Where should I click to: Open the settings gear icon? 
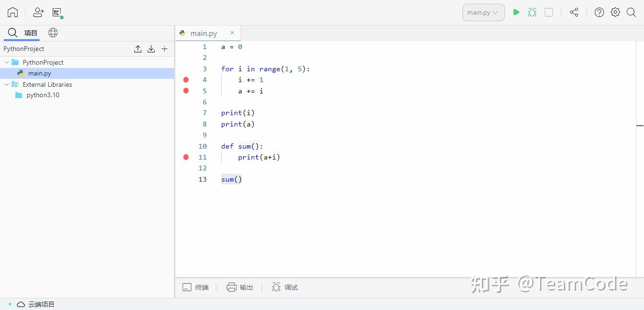[x=615, y=12]
